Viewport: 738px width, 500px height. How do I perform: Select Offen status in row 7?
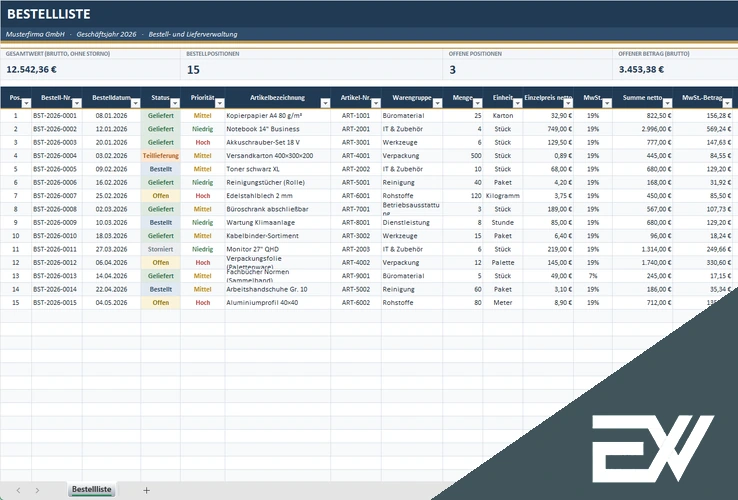(x=160, y=195)
